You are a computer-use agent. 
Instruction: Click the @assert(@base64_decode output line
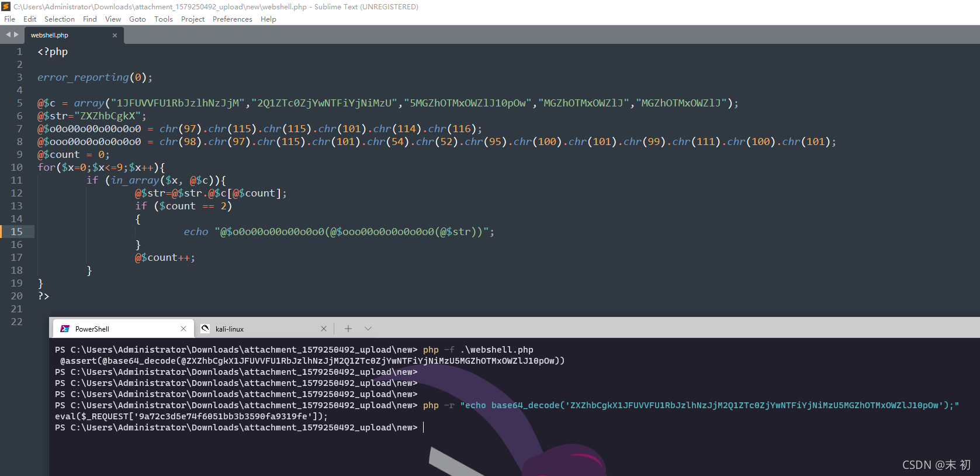(x=313, y=361)
